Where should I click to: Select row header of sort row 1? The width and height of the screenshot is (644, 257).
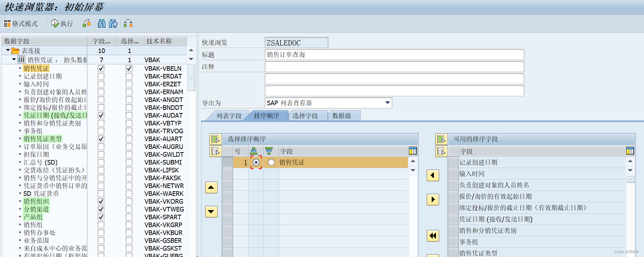click(228, 162)
